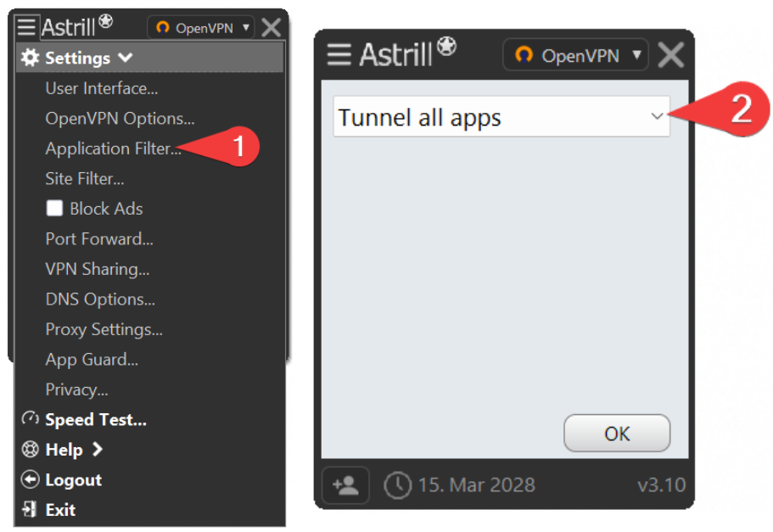Open hamburger menu in right Astrill window
Viewport: 773px width, 532px height.
pos(339,54)
